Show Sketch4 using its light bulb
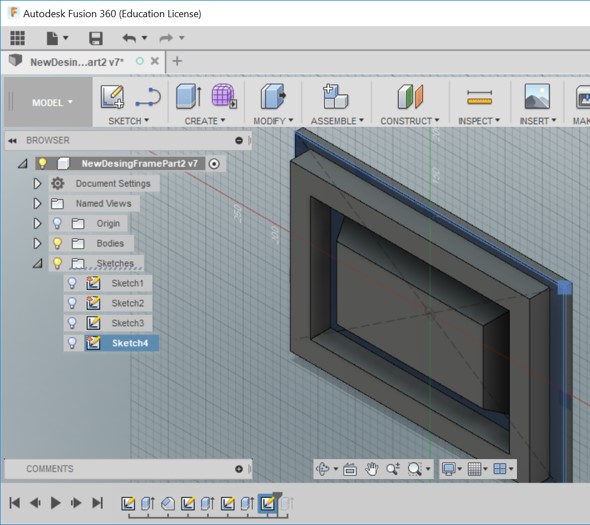 tap(72, 343)
